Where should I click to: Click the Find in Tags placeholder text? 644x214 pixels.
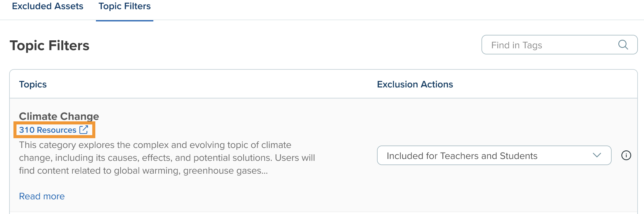pyautogui.click(x=517, y=45)
